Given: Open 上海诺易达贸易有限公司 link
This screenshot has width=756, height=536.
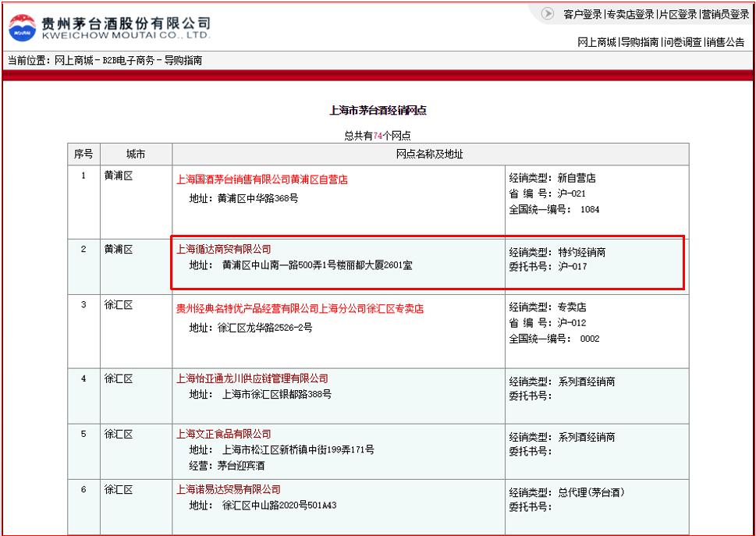Looking at the screenshot, I should tap(228, 489).
